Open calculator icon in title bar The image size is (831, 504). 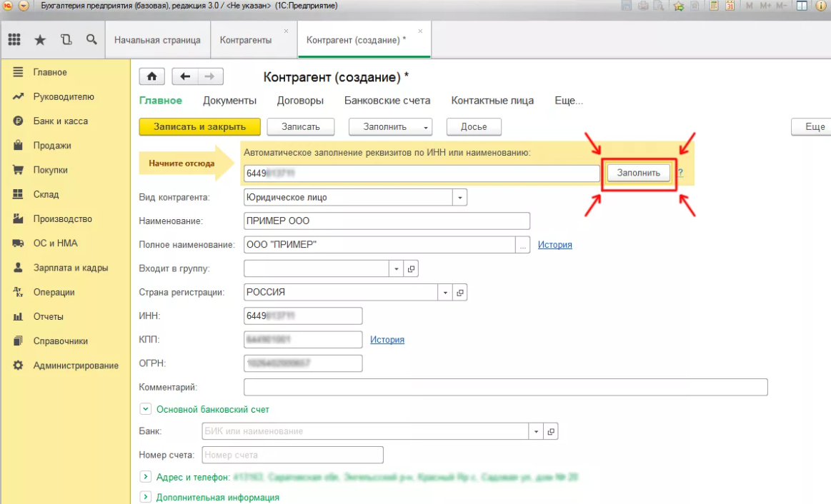point(714,6)
